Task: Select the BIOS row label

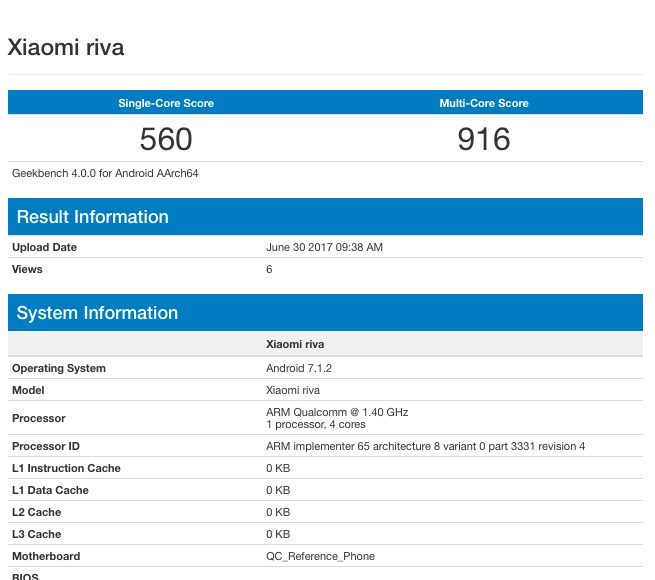Action: tap(25, 576)
